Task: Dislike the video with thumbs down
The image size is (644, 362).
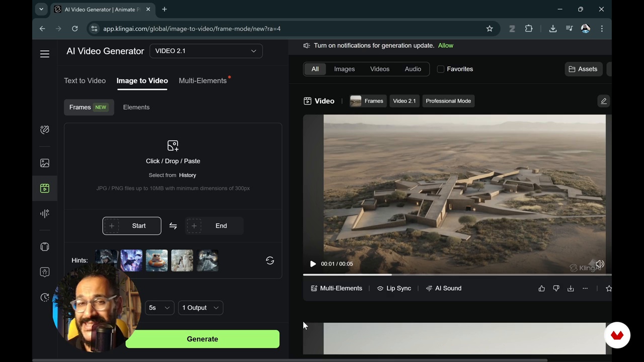Action: click(x=556, y=289)
